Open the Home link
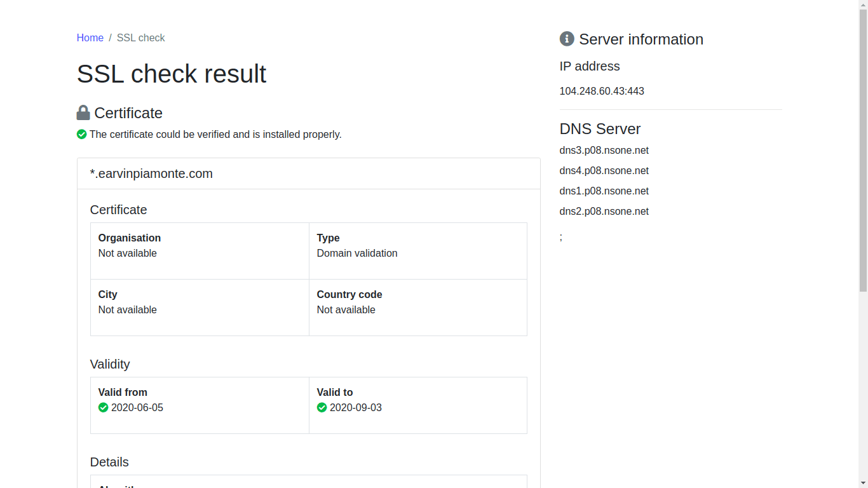868x488 pixels. coord(90,37)
